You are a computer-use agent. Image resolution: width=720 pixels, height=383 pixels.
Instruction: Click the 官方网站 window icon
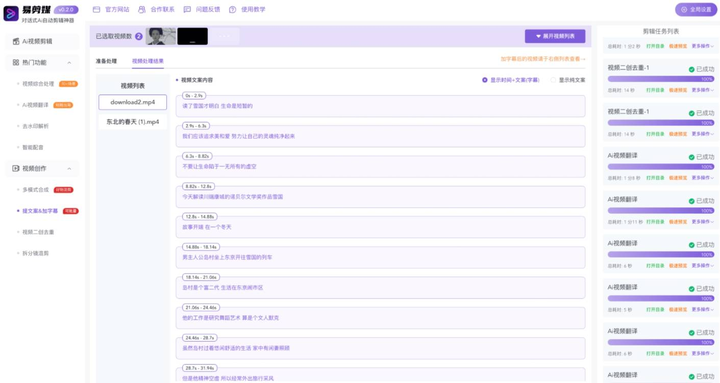[x=96, y=9]
